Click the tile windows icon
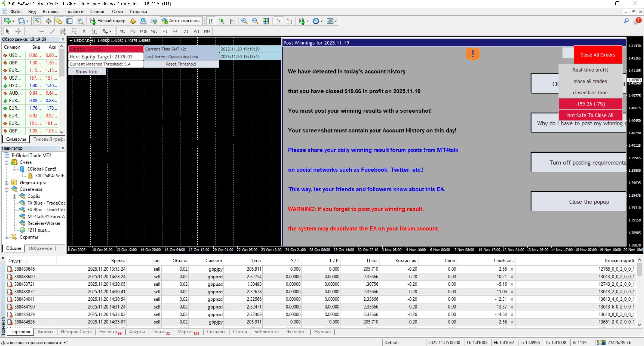This screenshot has width=644, height=346. (x=266, y=21)
